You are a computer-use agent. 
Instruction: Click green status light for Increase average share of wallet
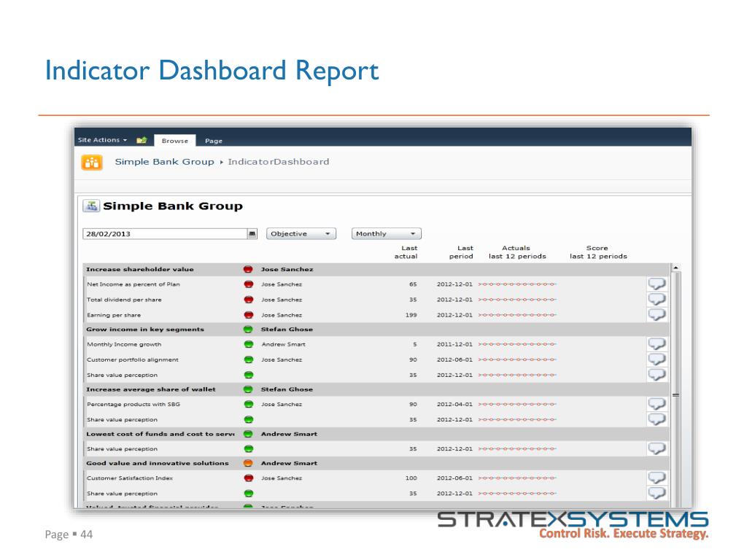[x=248, y=389]
